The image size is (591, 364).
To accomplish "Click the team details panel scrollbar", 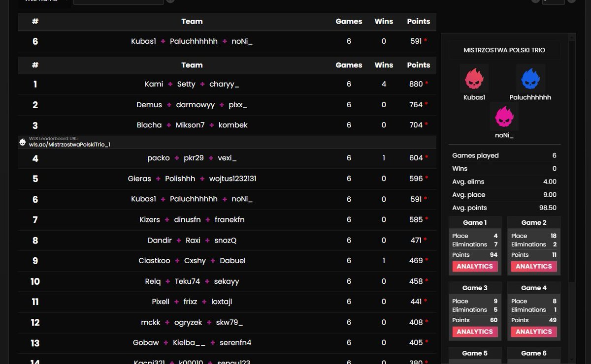I will click(x=572, y=162).
